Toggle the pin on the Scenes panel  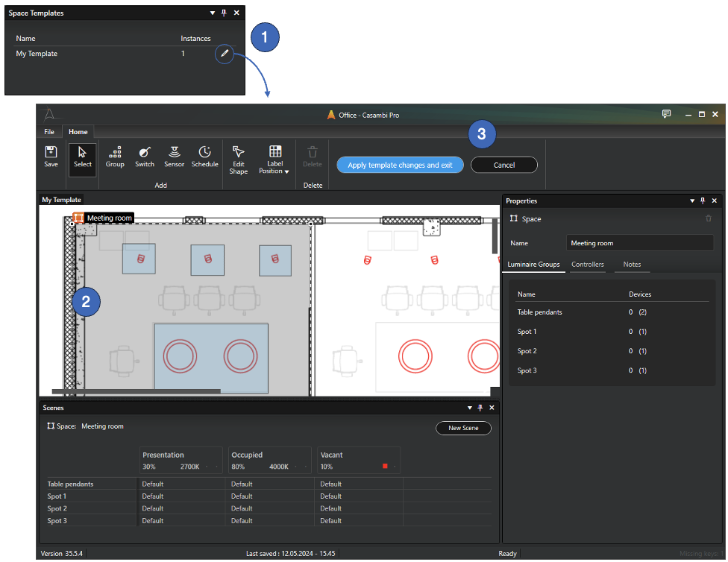pos(480,408)
